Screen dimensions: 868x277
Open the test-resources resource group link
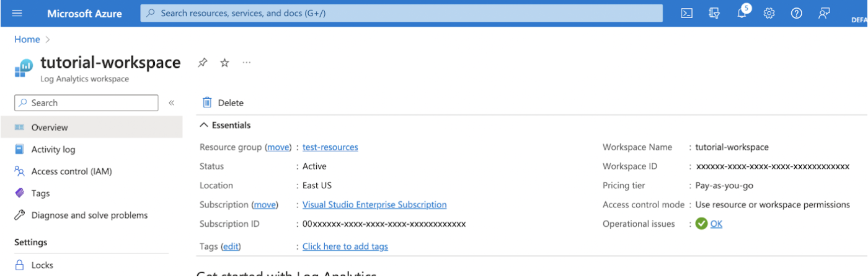click(330, 147)
